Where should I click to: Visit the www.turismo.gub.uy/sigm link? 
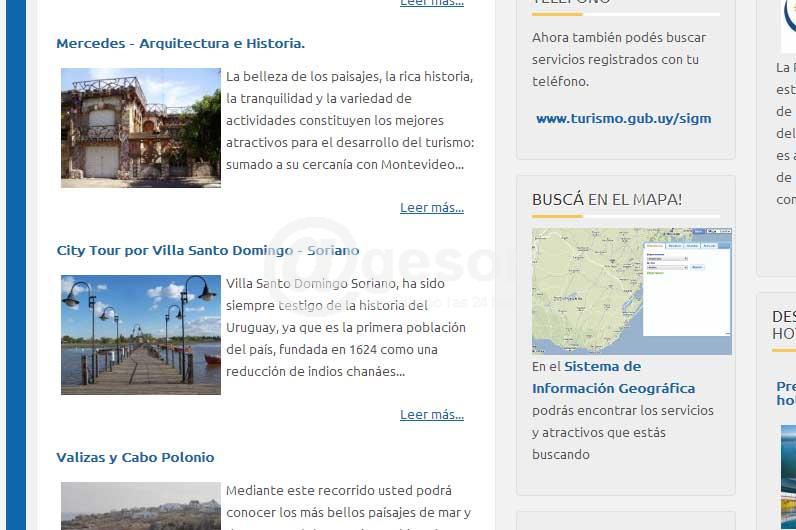(623, 118)
